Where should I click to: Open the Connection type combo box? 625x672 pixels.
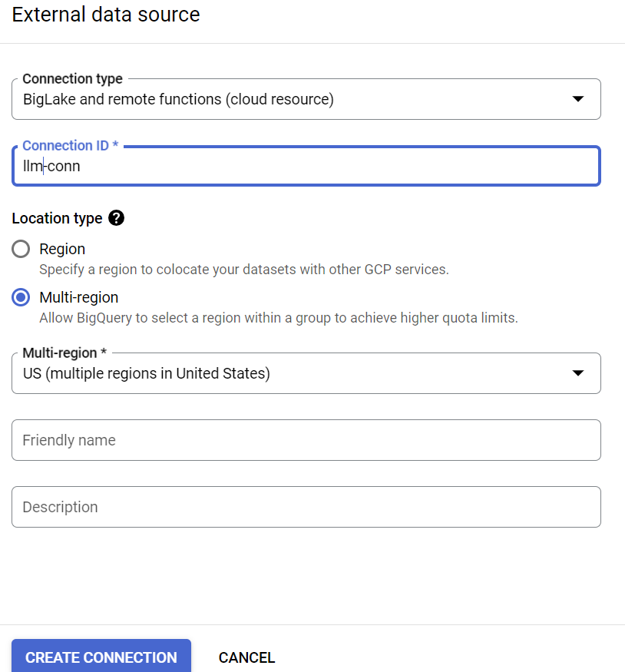pos(307,98)
